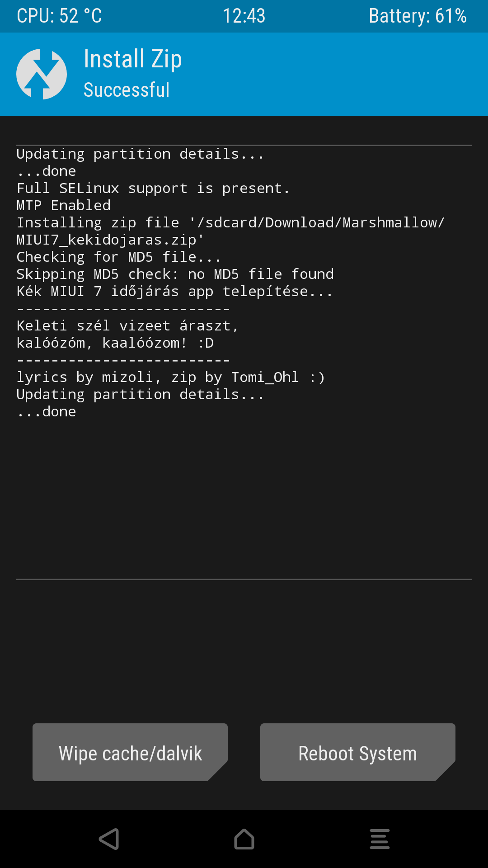Click the Install Zip title

pyautogui.click(x=133, y=59)
